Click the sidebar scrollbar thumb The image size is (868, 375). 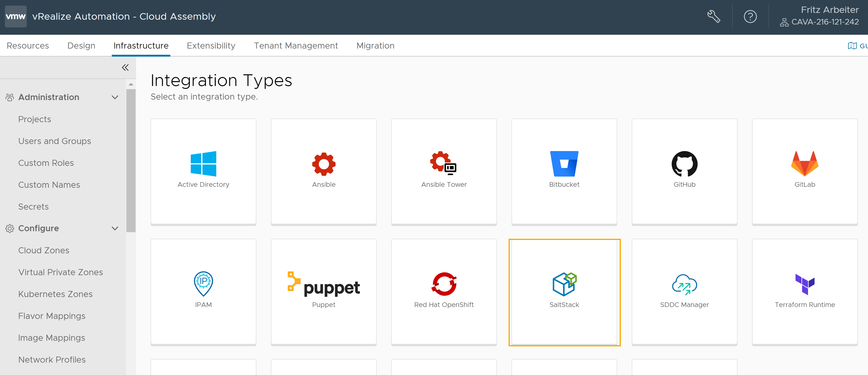pos(131,161)
